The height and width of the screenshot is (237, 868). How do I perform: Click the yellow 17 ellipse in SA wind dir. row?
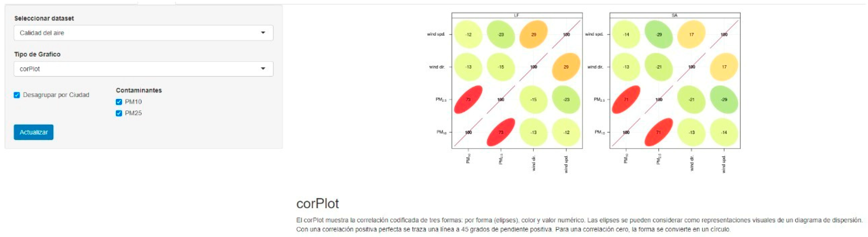pos(724,67)
